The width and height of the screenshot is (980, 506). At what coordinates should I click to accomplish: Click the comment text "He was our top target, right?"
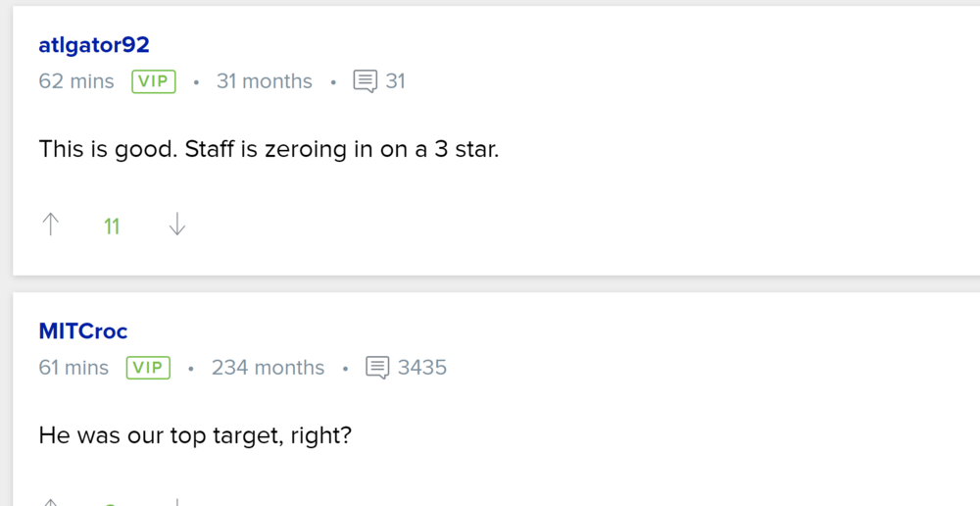point(195,434)
